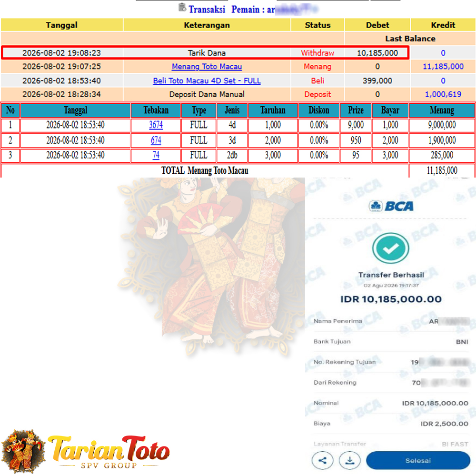Click the debet value 399,000
The image size is (476, 476).
(x=377, y=81)
